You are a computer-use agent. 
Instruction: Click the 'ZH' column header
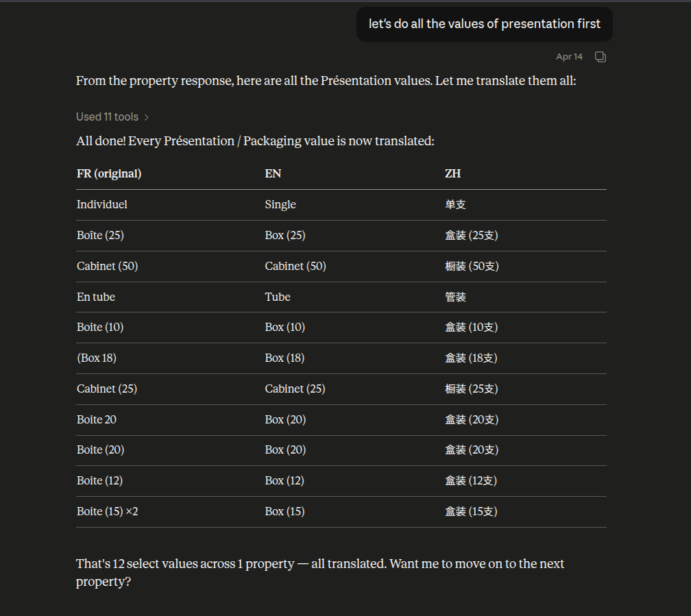point(452,174)
